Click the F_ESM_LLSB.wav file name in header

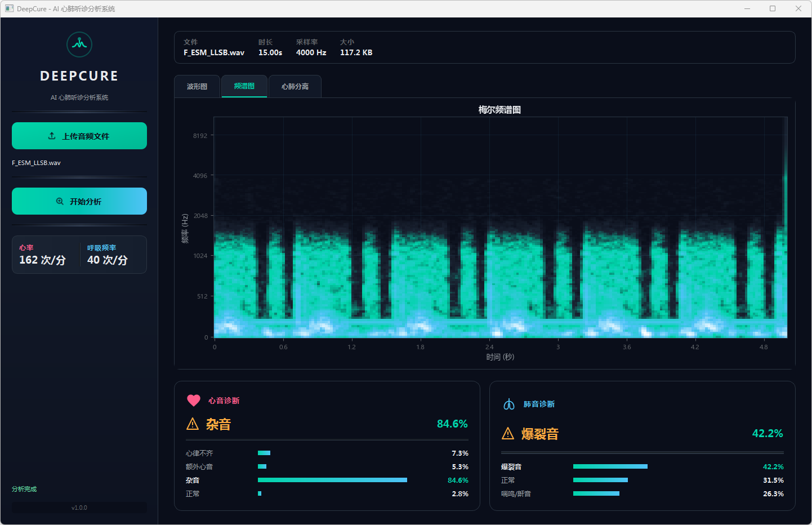point(214,52)
